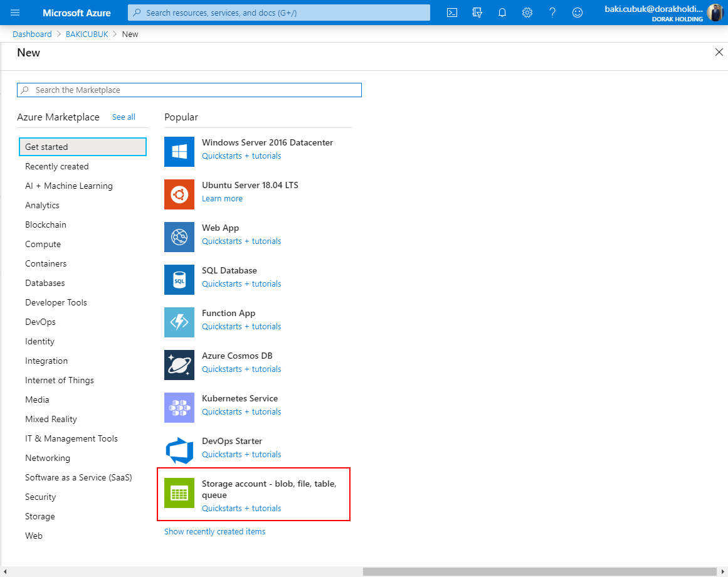Open Kubernetes Service Quickstarts + tutorials link

(241, 412)
